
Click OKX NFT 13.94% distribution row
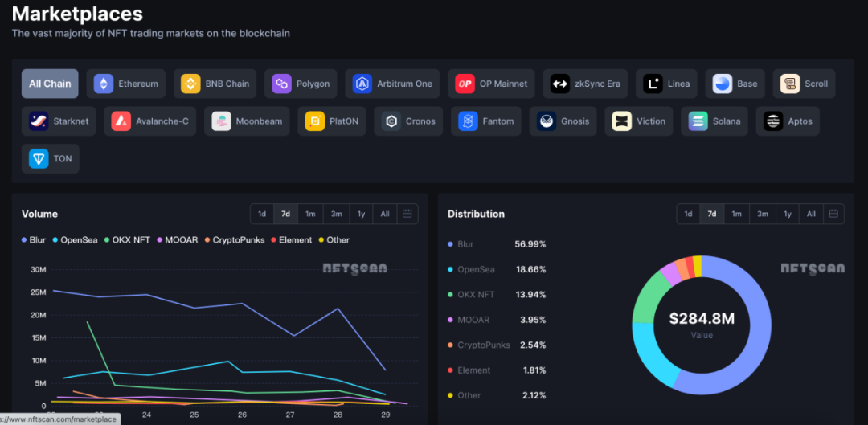click(497, 294)
